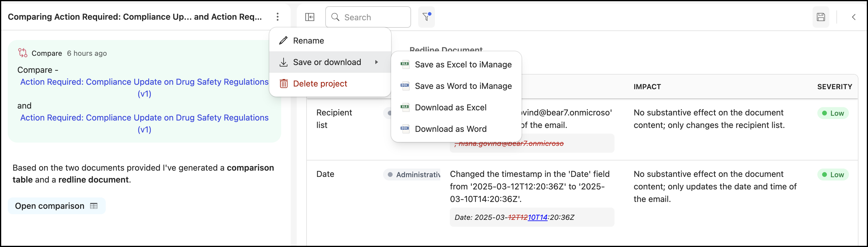Click the magnifier icon in Search box
The image size is (868, 247).
coord(335,17)
